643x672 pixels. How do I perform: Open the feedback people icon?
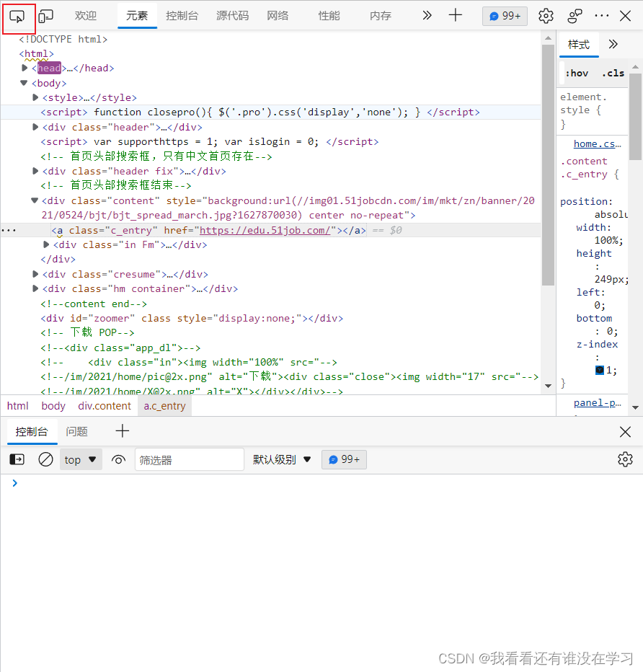tap(575, 17)
